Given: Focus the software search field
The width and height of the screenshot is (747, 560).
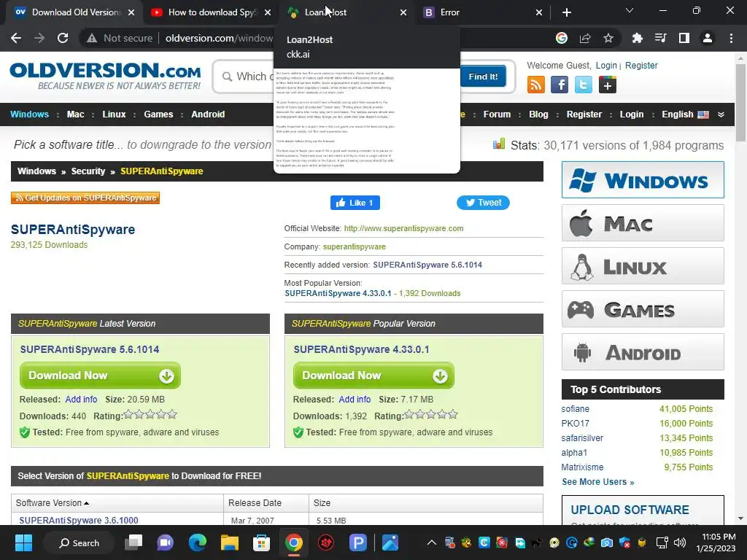Looking at the screenshot, I should click(248, 77).
